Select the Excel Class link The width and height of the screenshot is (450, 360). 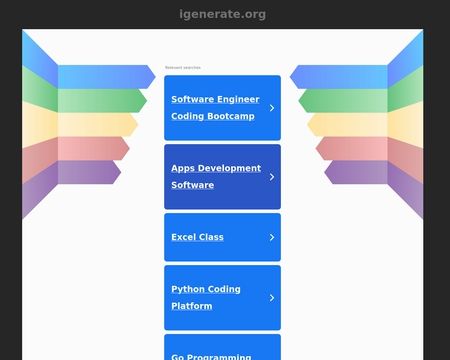(x=222, y=237)
